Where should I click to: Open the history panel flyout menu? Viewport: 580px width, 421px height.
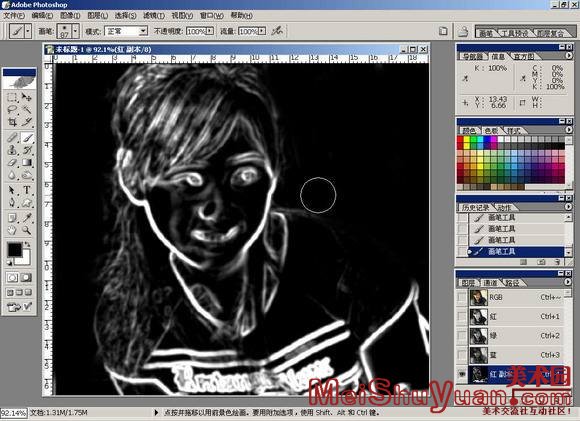click(569, 207)
